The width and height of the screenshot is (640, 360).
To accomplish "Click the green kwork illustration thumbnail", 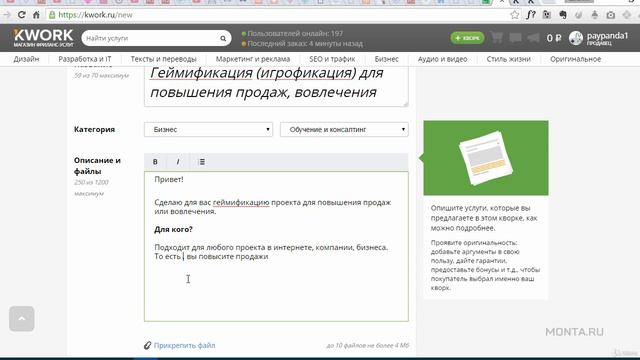I will [486, 158].
